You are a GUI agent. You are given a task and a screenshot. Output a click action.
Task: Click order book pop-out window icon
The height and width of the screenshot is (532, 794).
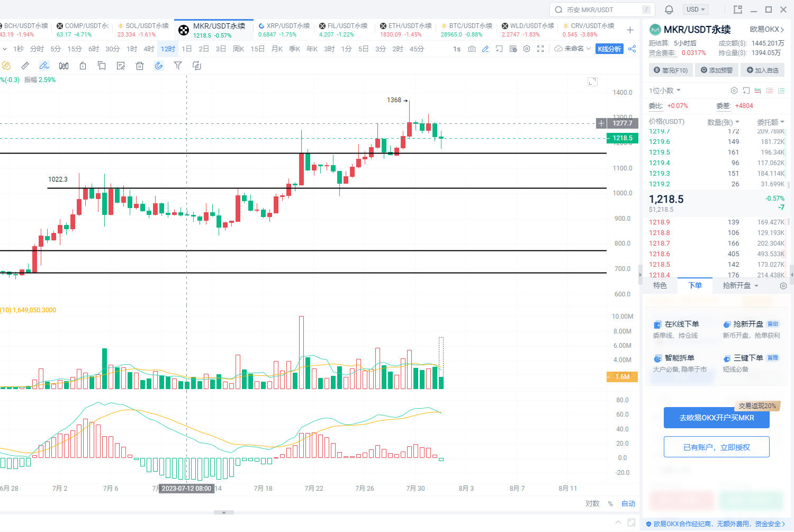(x=746, y=91)
